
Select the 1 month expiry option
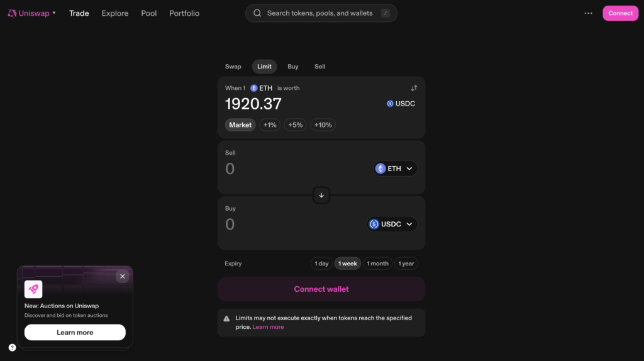pyautogui.click(x=377, y=264)
